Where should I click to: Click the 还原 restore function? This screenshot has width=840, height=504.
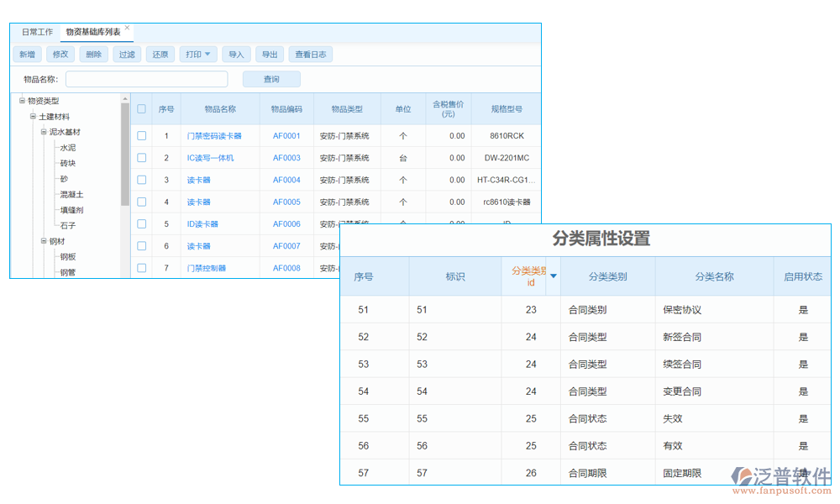click(160, 53)
